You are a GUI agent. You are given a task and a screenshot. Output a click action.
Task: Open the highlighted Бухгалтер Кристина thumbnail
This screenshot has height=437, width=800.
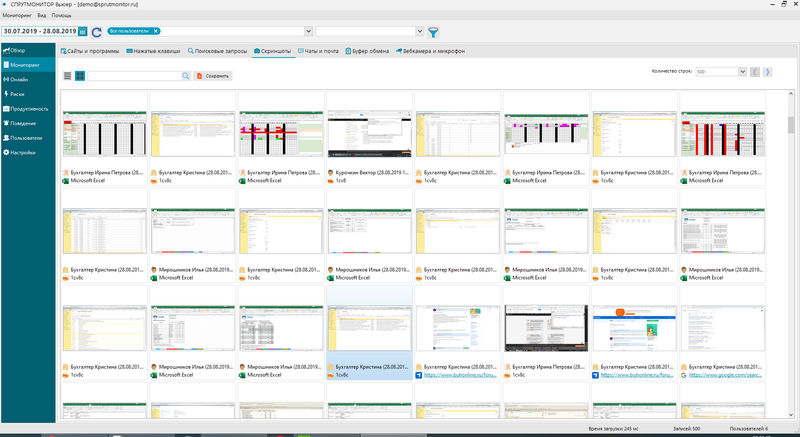(x=369, y=328)
